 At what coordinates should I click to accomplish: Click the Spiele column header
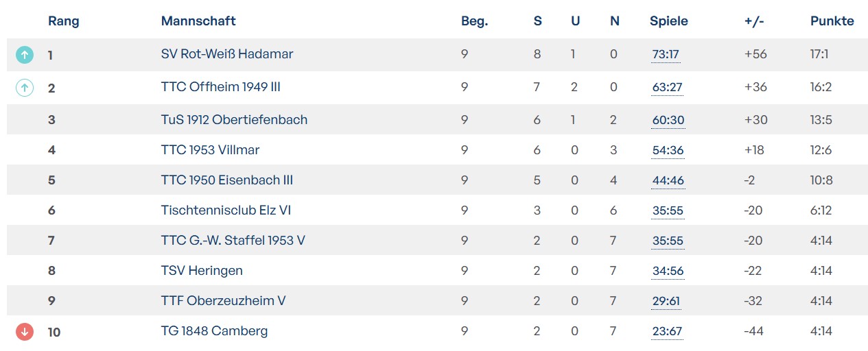668,21
